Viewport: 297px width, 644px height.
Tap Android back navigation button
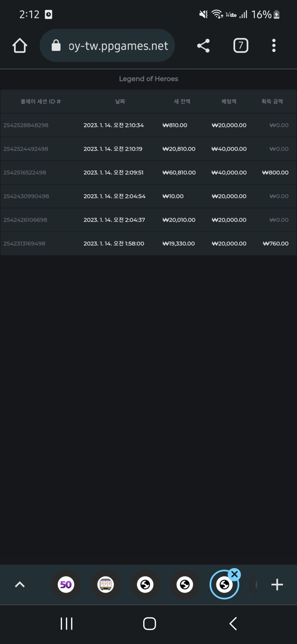pos(233,623)
